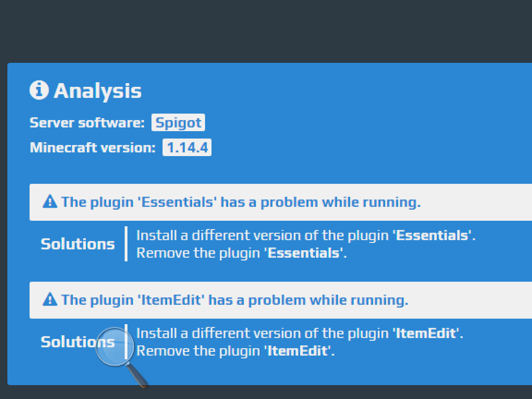Click 'Remove the plugin ItemEdit' solution
The width and height of the screenshot is (532, 399).
tap(236, 351)
